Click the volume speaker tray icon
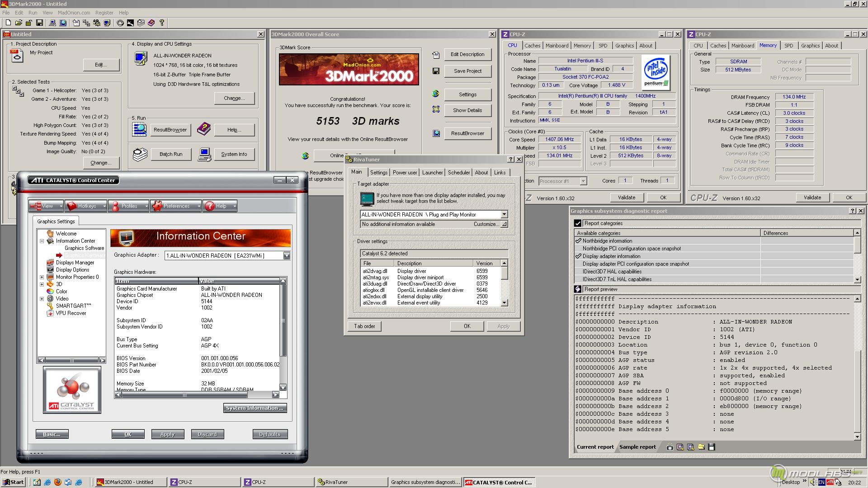Image resolution: width=868 pixels, height=488 pixels. [x=813, y=482]
